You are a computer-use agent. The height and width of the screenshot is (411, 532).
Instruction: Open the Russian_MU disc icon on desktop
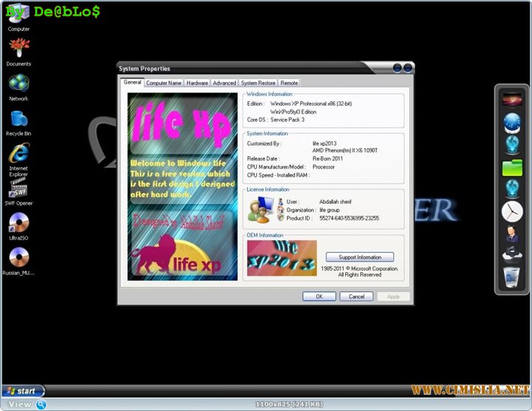pyautogui.click(x=18, y=257)
